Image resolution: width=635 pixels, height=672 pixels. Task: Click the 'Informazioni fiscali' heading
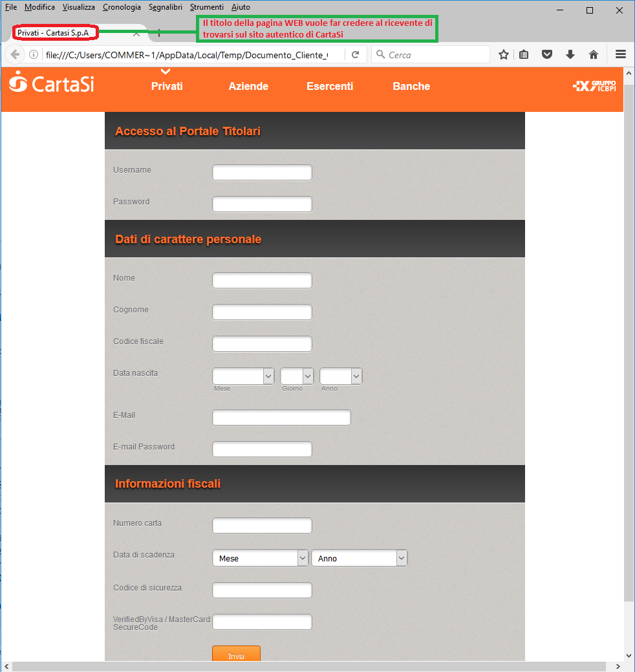pos(167,484)
